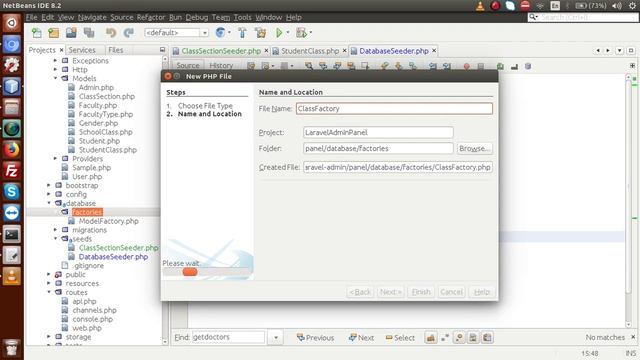640x360 pixels.
Task: Click the Previous find arrow icon
Action: 300,337
